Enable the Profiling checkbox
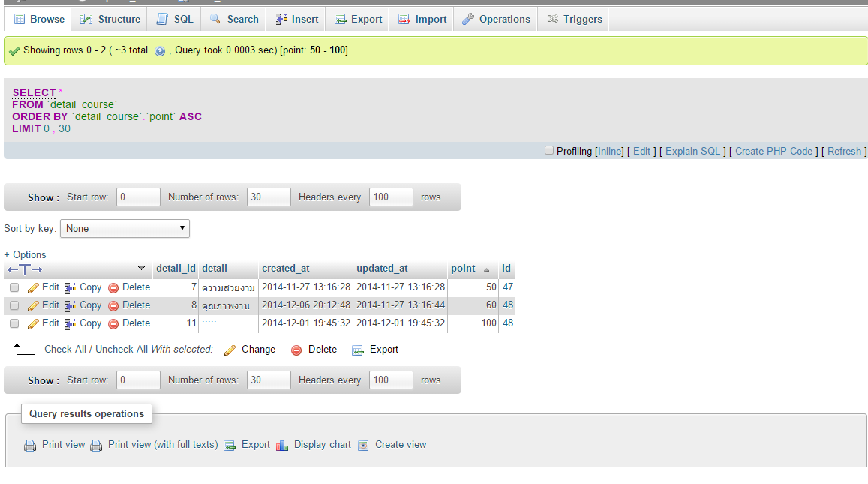This screenshot has width=868, height=484. (x=549, y=150)
